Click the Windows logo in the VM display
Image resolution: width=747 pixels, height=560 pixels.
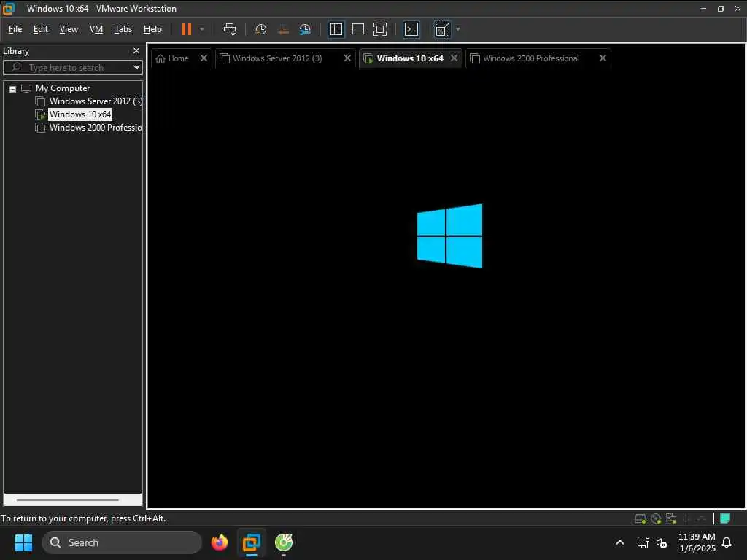pyautogui.click(x=449, y=236)
